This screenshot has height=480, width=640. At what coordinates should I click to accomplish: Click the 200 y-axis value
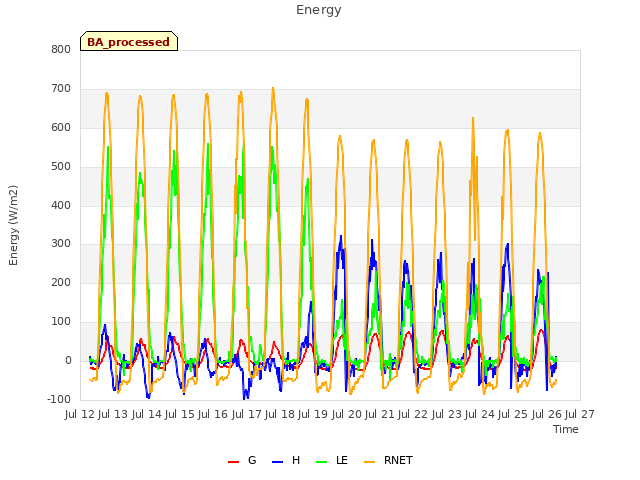click(61, 282)
